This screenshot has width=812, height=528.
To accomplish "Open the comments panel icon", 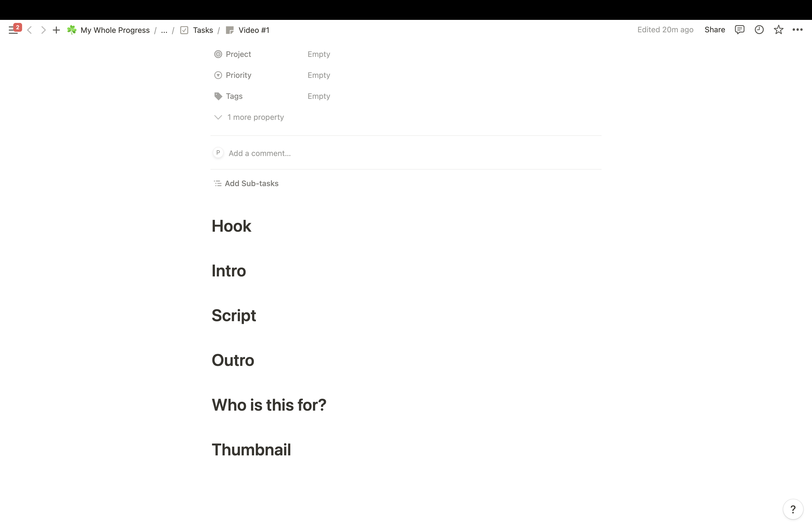I will click(x=739, y=30).
